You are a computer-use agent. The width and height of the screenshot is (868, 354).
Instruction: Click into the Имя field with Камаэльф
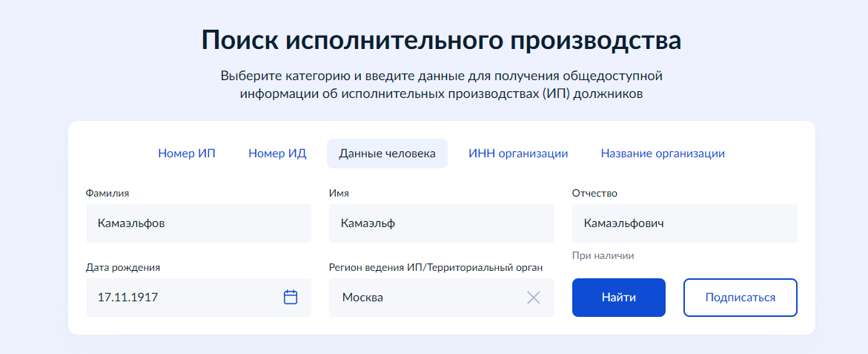(x=441, y=223)
